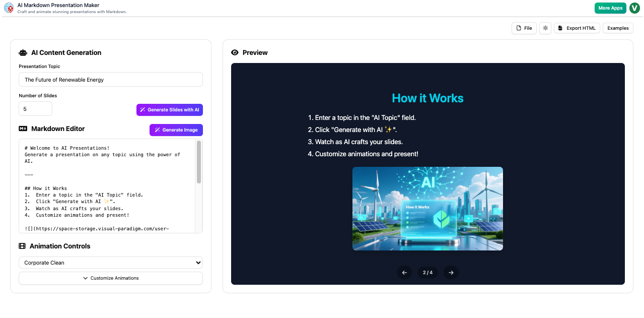Click Generate Slides with AI

169,109
